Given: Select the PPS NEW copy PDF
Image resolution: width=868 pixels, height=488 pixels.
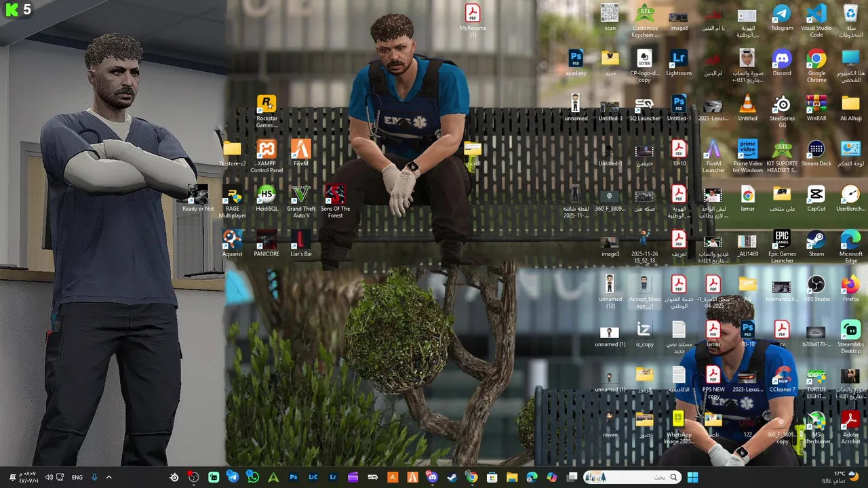Looking at the screenshot, I should pos(713,383).
